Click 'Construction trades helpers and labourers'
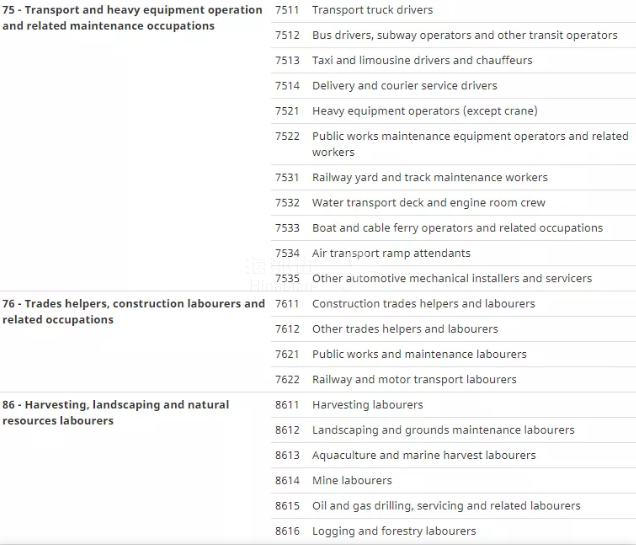 point(423,304)
